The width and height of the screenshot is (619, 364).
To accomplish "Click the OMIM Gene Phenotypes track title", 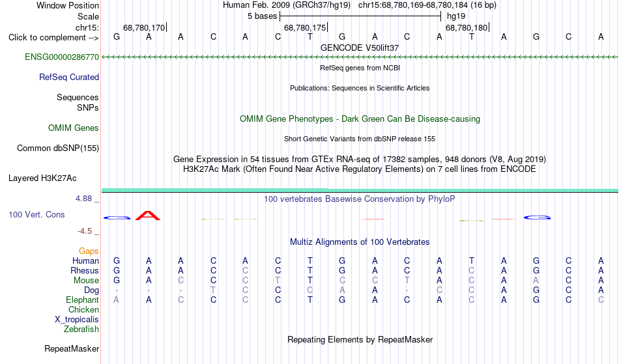I will (360, 119).
